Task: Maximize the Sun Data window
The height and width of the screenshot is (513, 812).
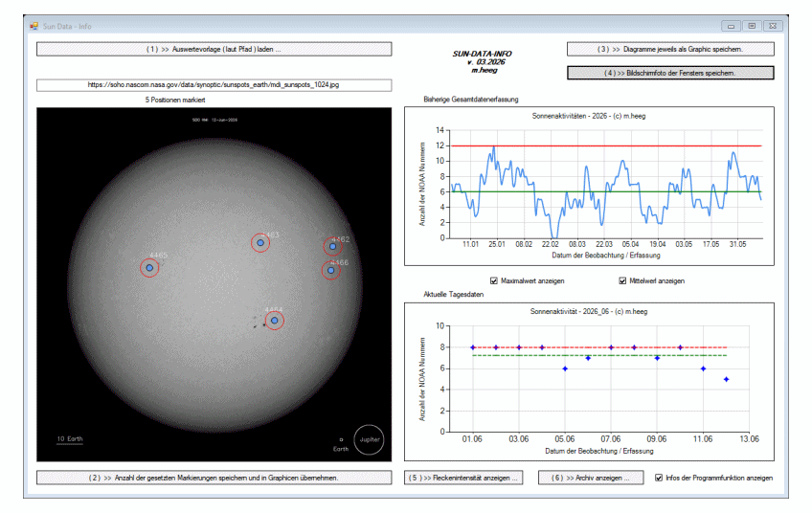Action: pos(752,26)
